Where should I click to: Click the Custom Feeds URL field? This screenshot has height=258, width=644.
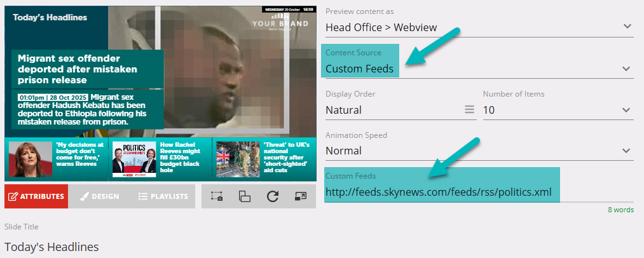(439, 192)
